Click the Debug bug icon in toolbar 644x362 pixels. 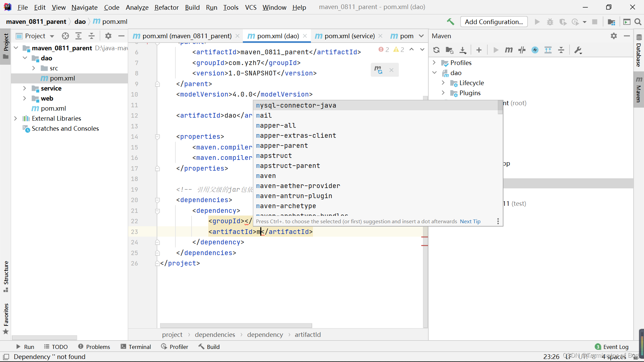(550, 22)
